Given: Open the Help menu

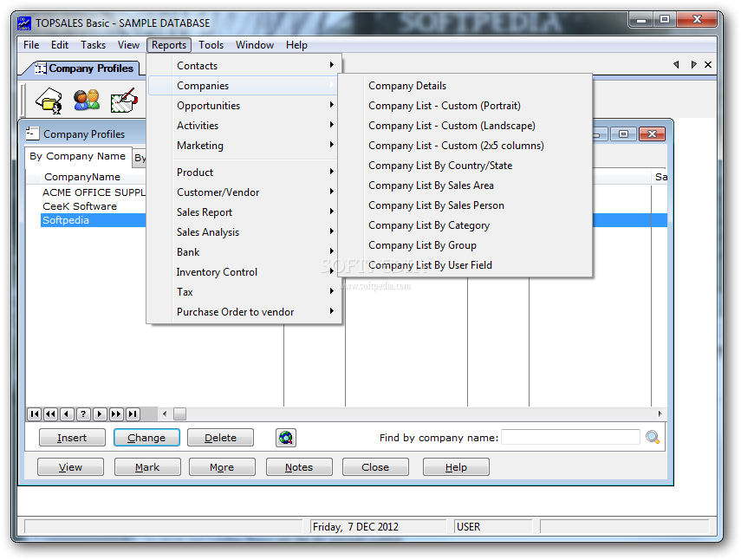Looking at the screenshot, I should [x=296, y=45].
